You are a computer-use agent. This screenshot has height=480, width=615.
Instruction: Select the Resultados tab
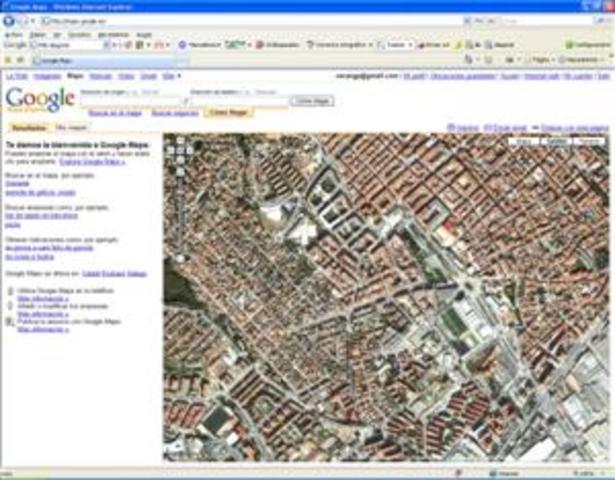point(29,128)
